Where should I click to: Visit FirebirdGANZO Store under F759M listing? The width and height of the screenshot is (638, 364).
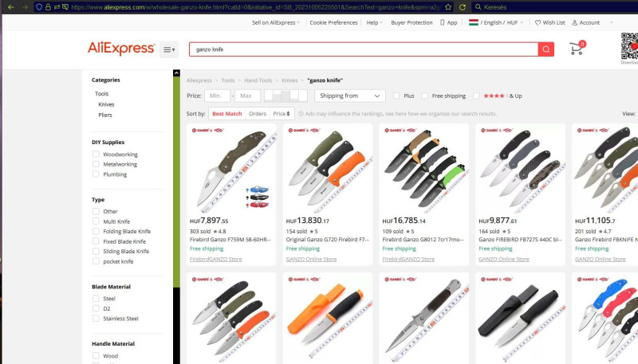[215, 259]
